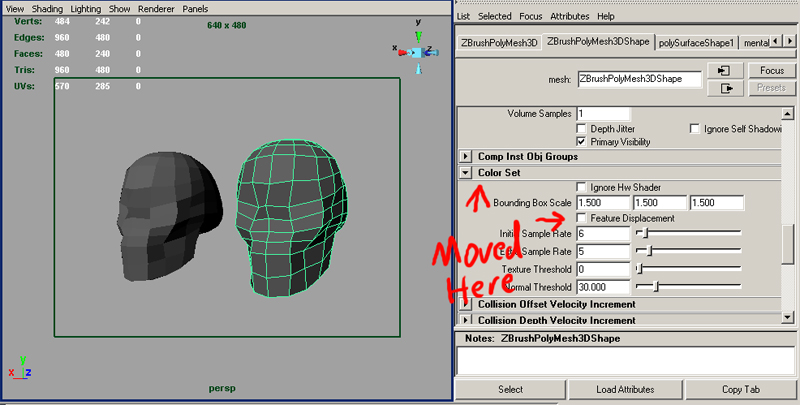800x405 pixels.
Task: Expand Collision Offset Velocity Increment section
Action: (x=466, y=304)
